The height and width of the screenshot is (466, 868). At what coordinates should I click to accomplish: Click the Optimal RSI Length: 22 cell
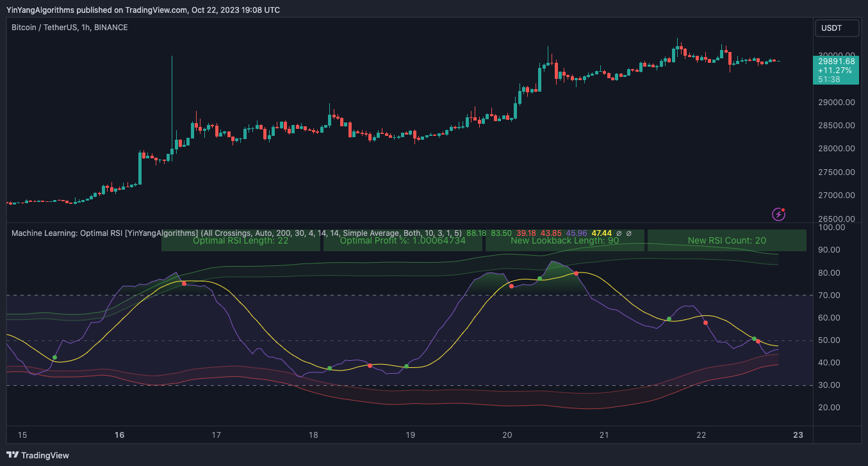point(241,241)
